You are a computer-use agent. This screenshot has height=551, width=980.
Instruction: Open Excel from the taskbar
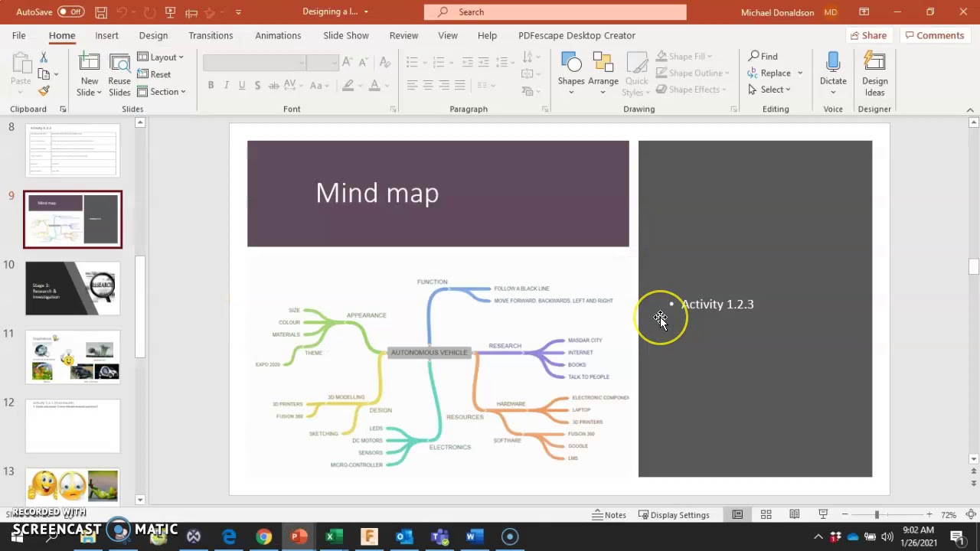334,537
